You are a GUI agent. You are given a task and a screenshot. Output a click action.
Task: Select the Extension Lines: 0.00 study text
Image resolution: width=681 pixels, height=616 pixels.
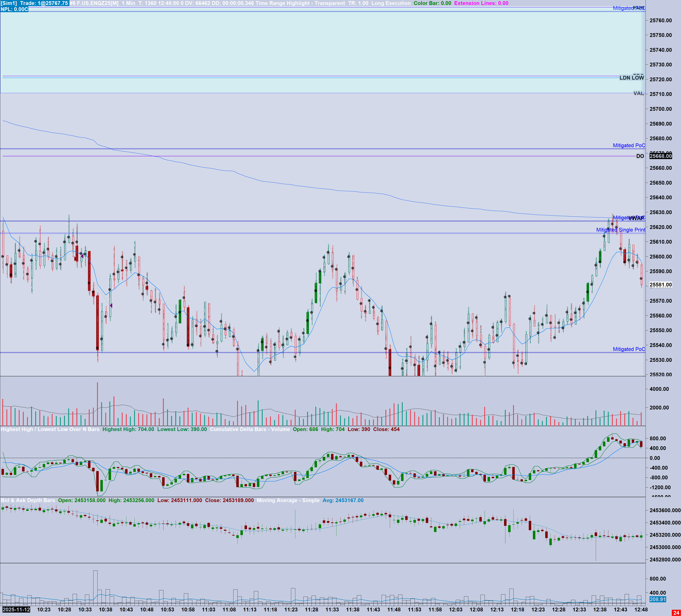[481, 3]
